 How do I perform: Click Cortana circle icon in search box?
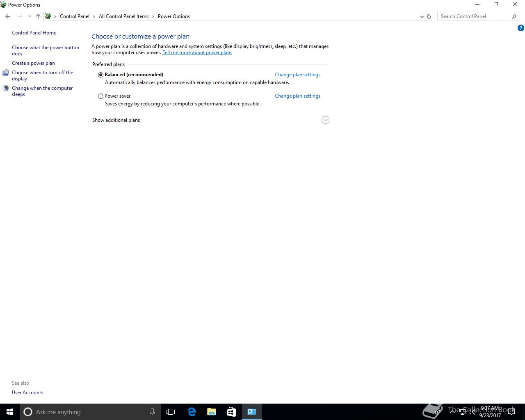(28, 412)
